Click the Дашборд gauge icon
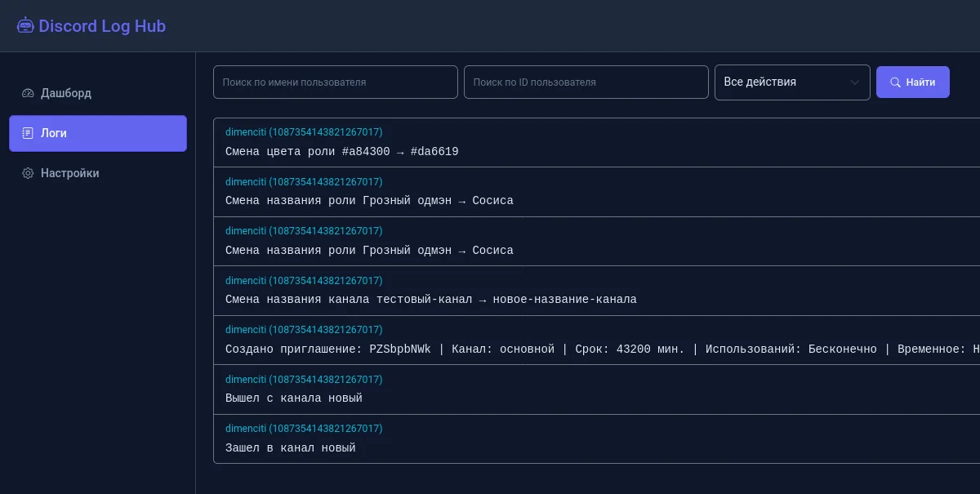Viewport: 980px width, 494px height. [28, 93]
